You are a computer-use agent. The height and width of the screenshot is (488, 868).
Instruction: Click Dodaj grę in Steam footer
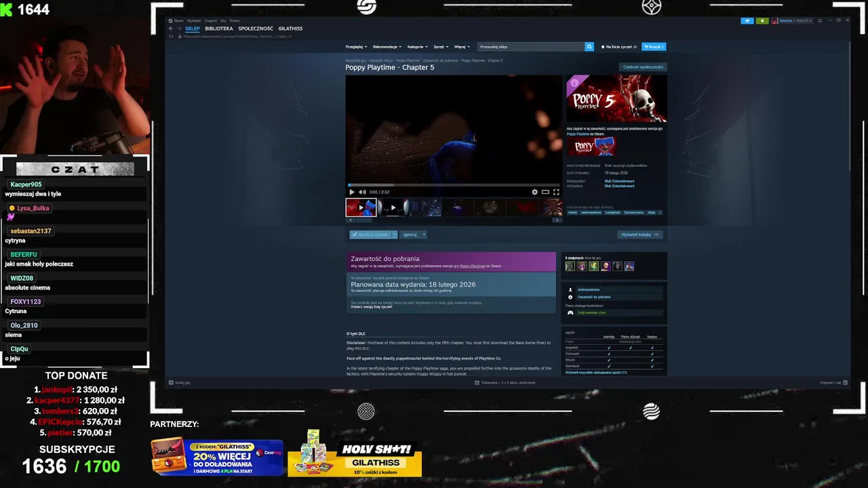point(180,382)
